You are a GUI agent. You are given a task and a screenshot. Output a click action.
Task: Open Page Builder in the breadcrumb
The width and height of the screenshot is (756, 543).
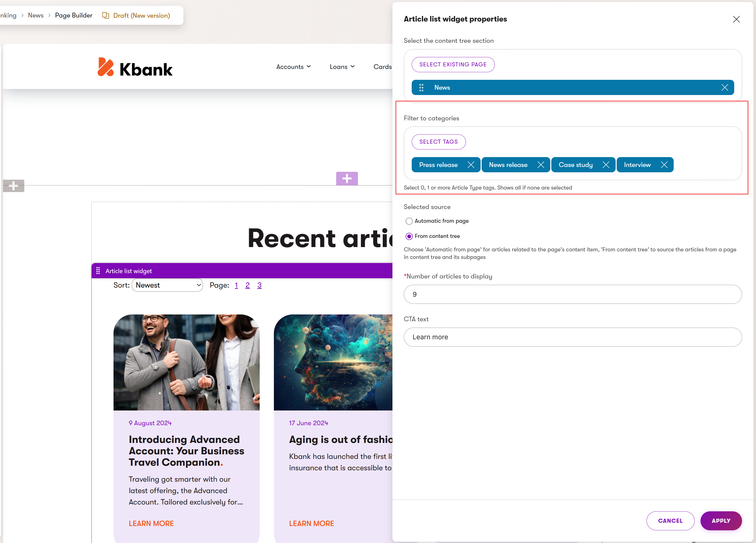tap(74, 15)
